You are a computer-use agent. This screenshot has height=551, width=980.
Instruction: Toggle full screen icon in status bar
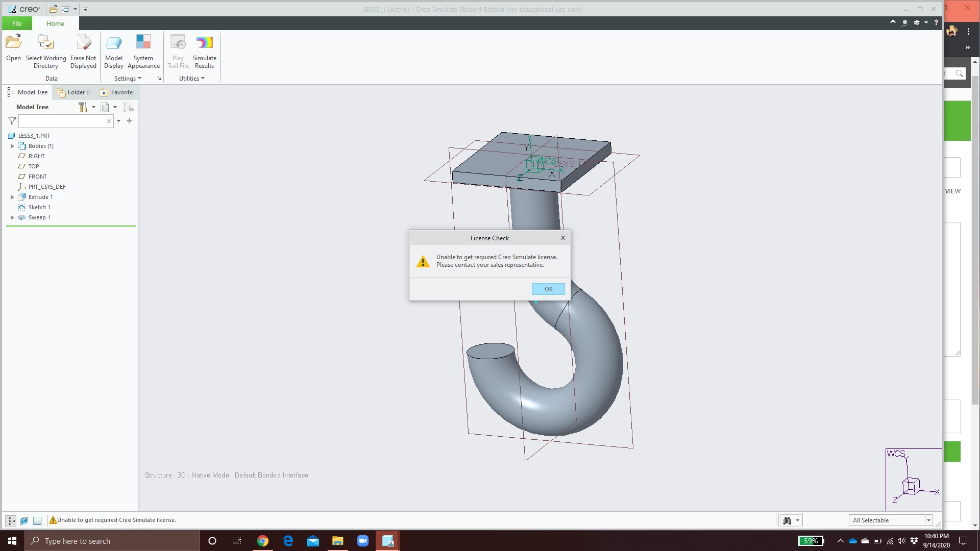coord(37,520)
